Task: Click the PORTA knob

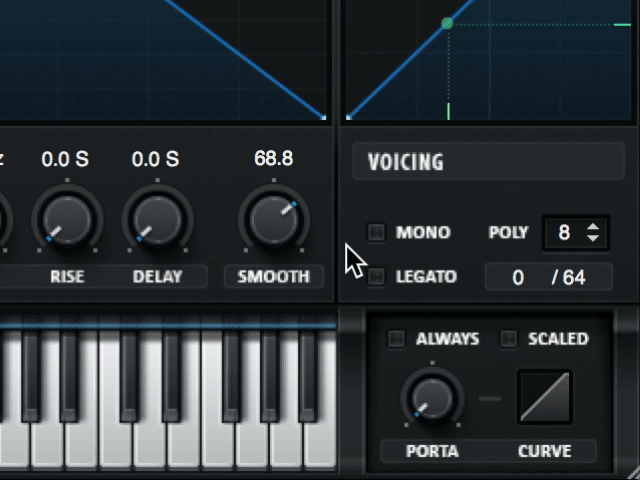Action: [432, 398]
